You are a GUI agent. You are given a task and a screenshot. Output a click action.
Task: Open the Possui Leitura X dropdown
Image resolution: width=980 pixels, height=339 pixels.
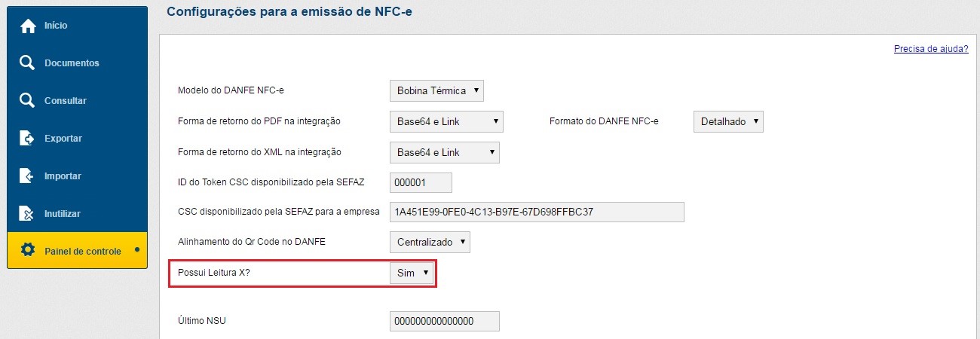pyautogui.click(x=412, y=273)
